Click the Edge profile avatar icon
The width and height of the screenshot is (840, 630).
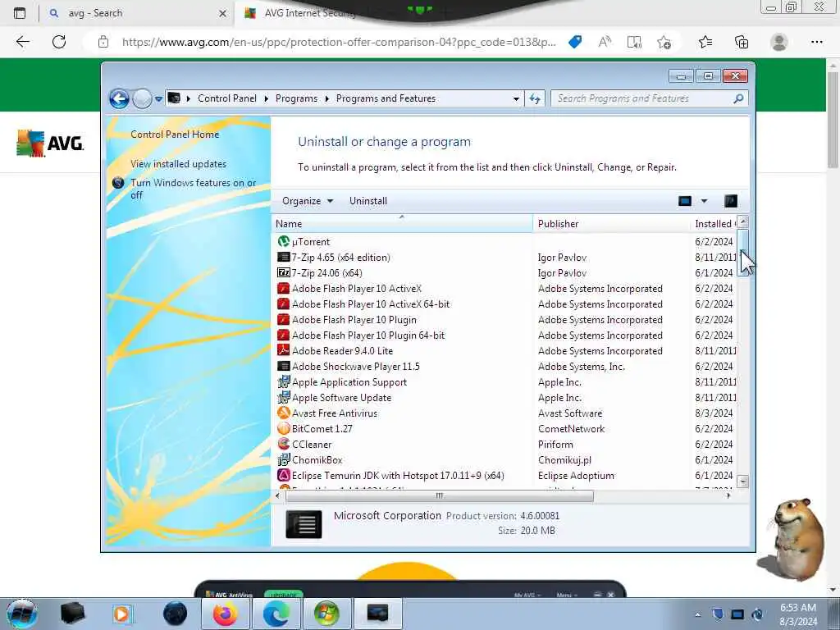tap(779, 42)
